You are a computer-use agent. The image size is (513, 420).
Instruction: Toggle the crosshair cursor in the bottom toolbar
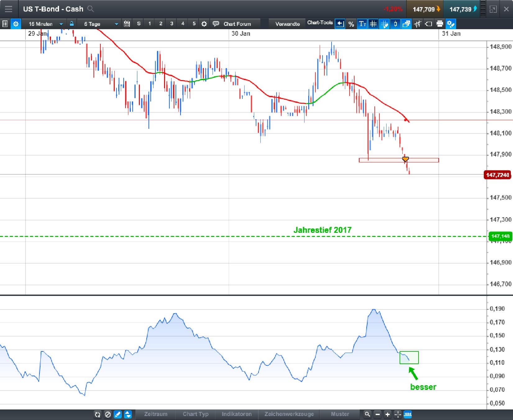click(x=397, y=414)
